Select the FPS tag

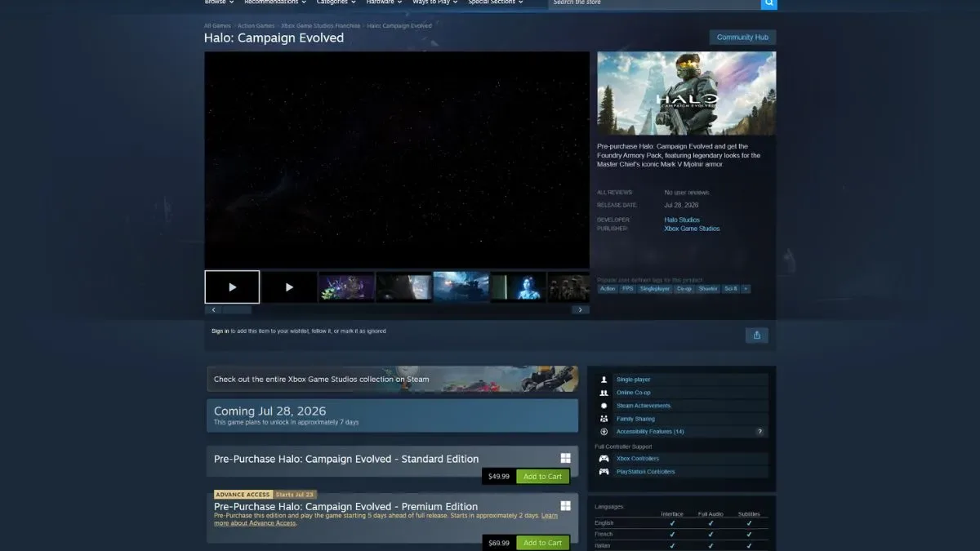click(627, 289)
